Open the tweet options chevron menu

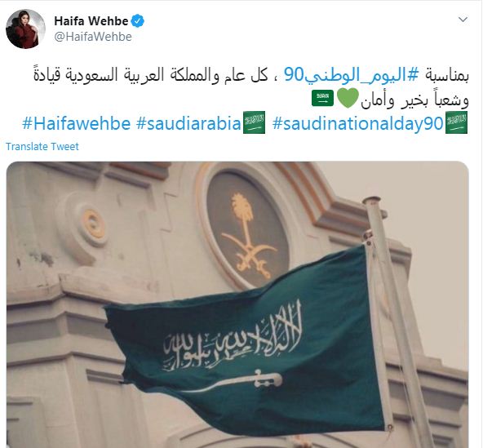463,20
